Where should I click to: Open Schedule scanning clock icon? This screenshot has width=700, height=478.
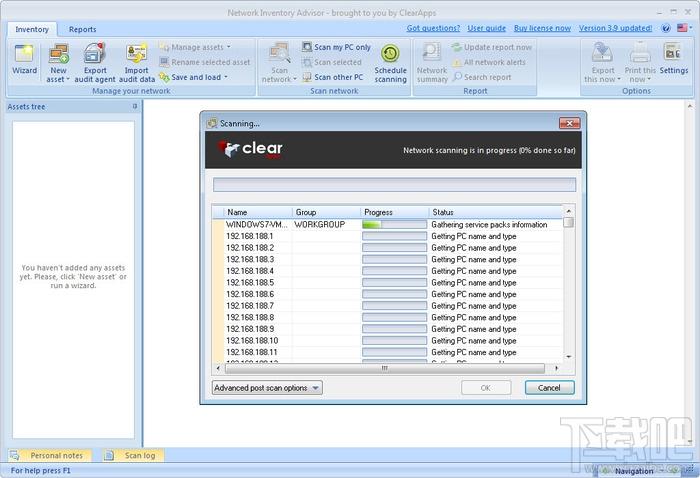(x=390, y=54)
